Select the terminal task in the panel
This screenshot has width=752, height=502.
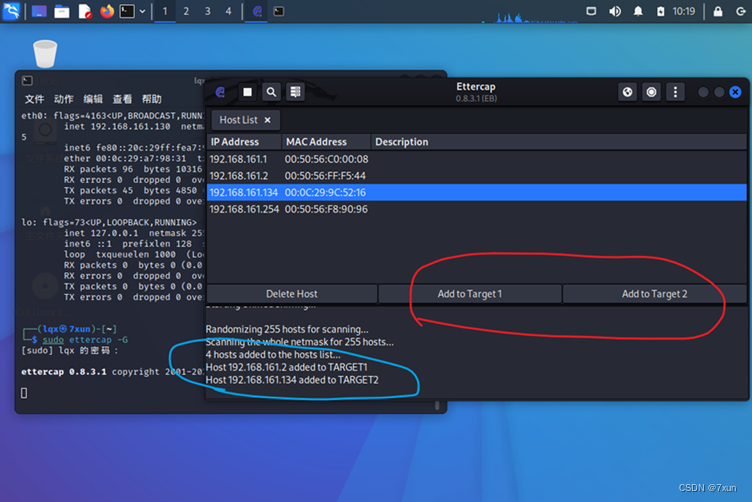(x=279, y=11)
